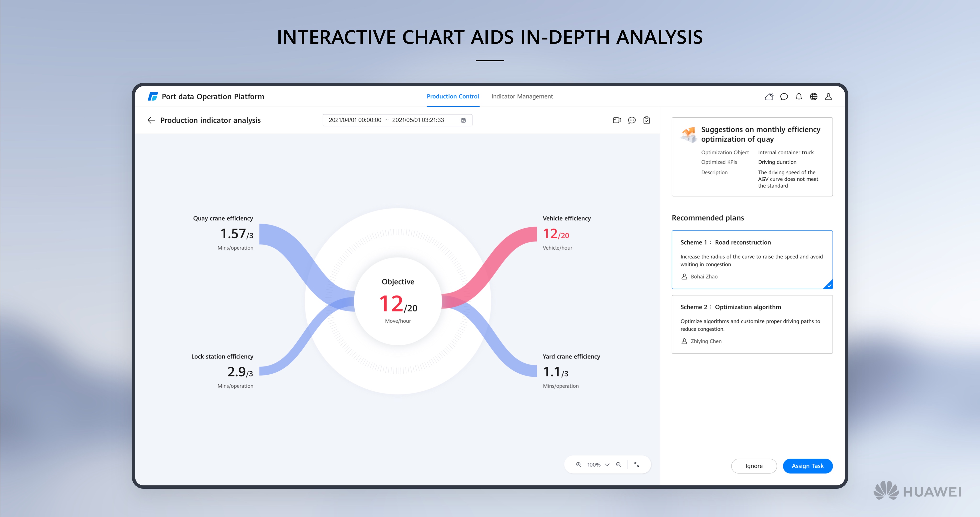Select Scheme 2 Optimization algorithm plan

point(752,324)
